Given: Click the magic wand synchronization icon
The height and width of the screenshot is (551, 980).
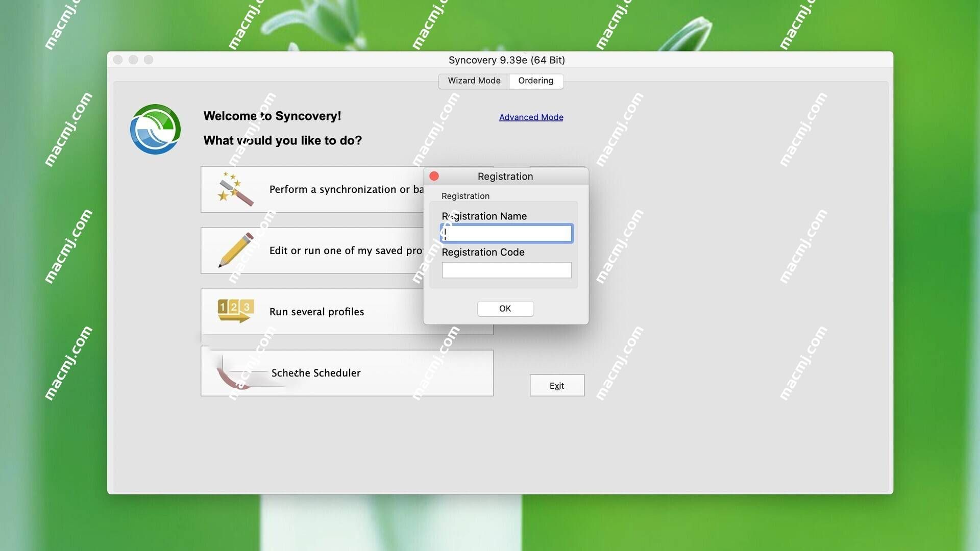Looking at the screenshot, I should click(235, 189).
